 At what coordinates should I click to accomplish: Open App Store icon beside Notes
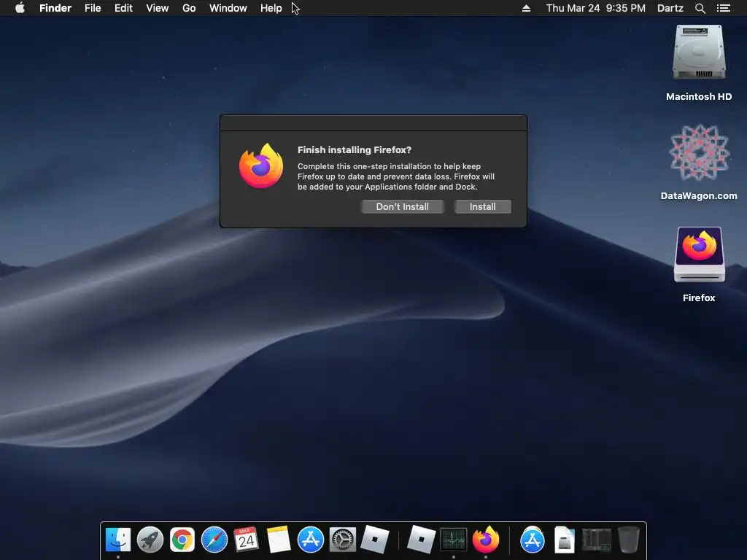(311, 540)
